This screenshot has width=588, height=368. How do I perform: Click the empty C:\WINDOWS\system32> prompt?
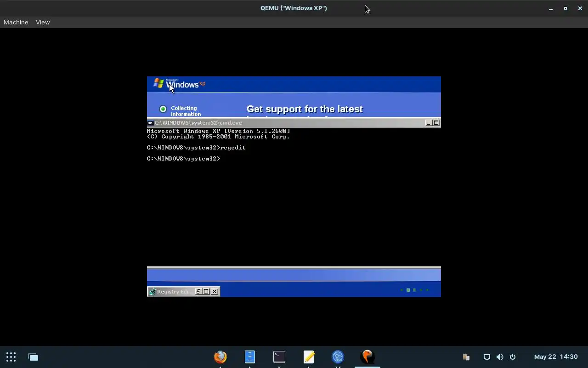tap(183, 159)
